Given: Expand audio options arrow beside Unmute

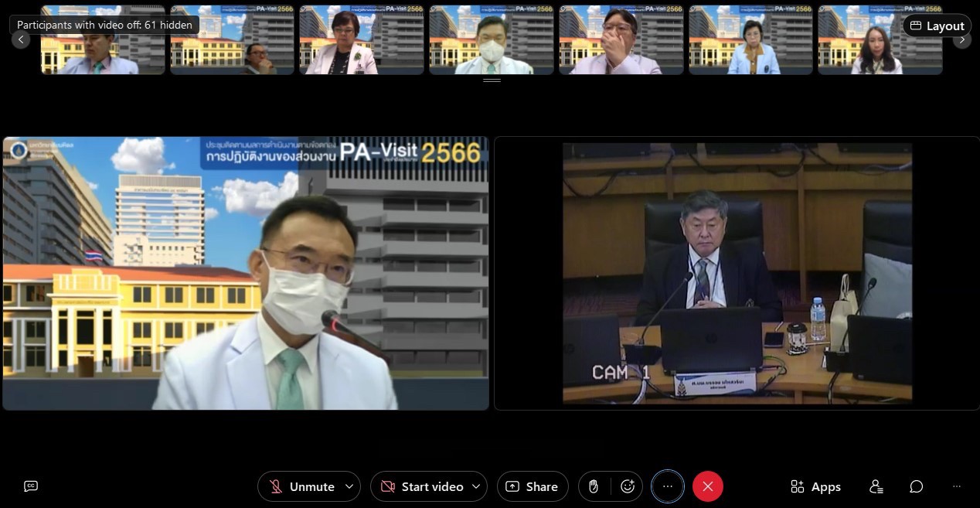Looking at the screenshot, I should (349, 486).
